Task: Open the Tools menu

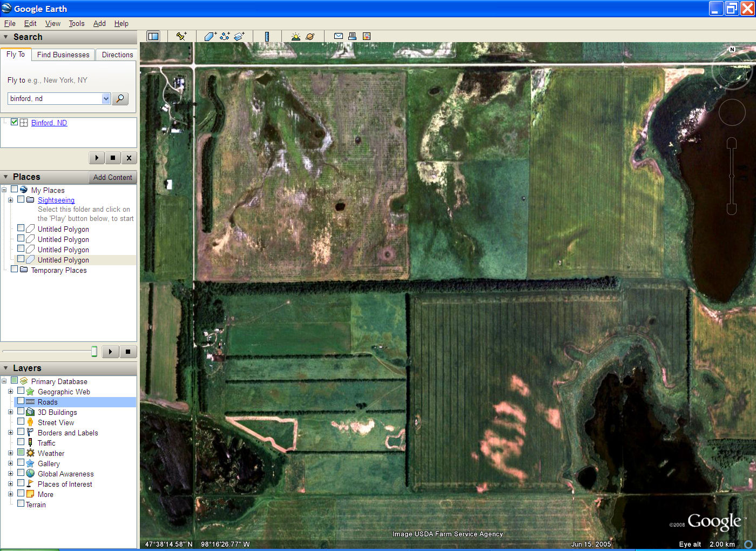Action: tap(77, 23)
